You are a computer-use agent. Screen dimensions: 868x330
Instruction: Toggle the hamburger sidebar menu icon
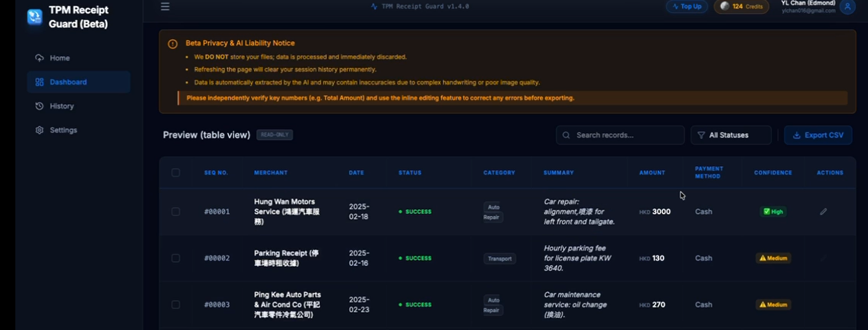(x=165, y=7)
